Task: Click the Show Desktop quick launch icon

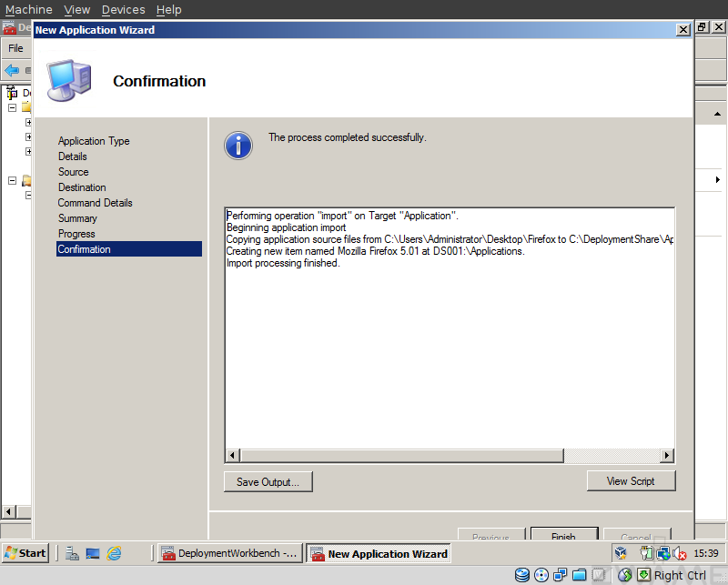Action: tap(93, 553)
